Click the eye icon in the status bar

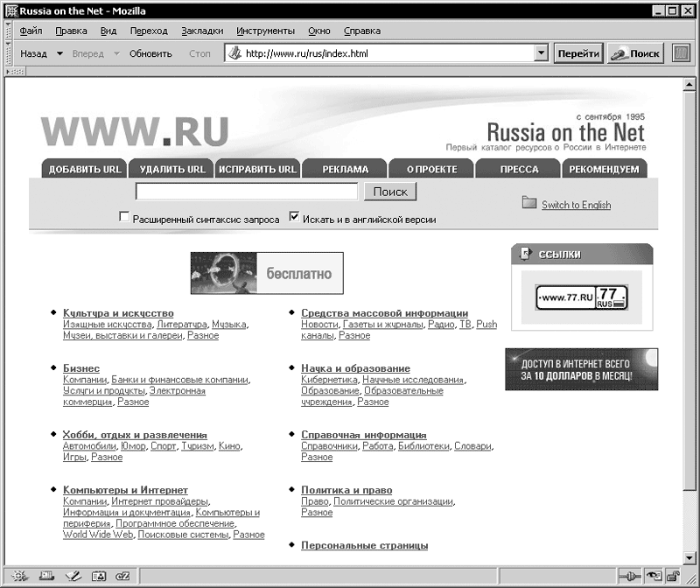point(654,576)
